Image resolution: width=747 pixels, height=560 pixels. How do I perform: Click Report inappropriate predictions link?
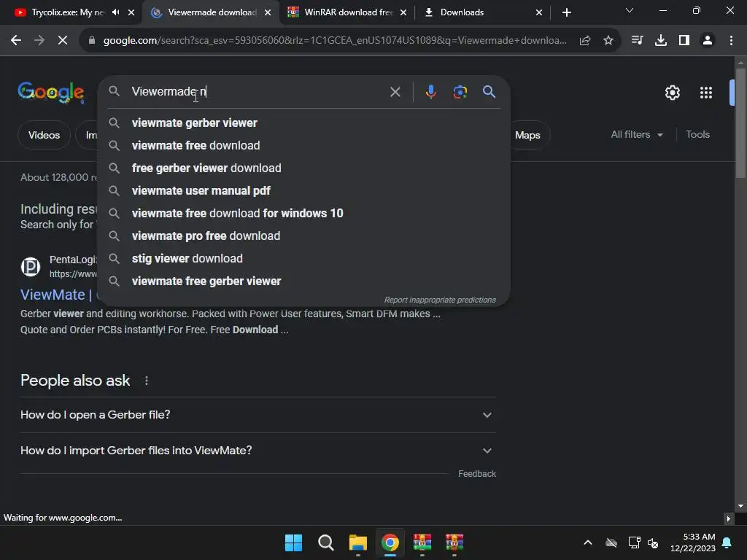[440, 300]
